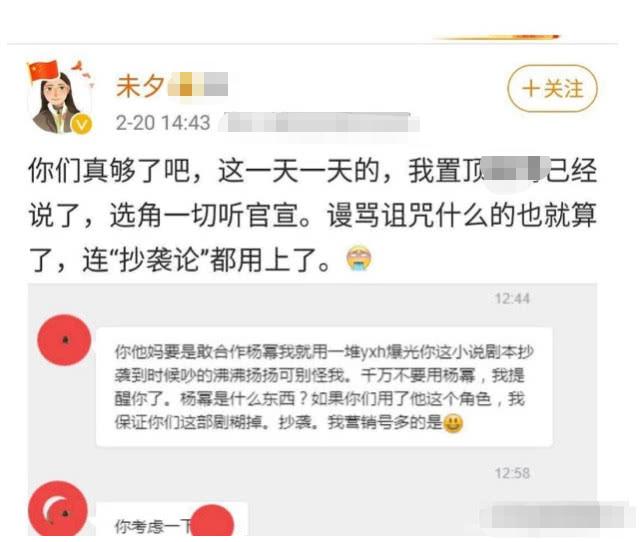The height and width of the screenshot is (542, 640).
Task: Click the second red chat avatar
Action: pyautogui.click(x=58, y=509)
